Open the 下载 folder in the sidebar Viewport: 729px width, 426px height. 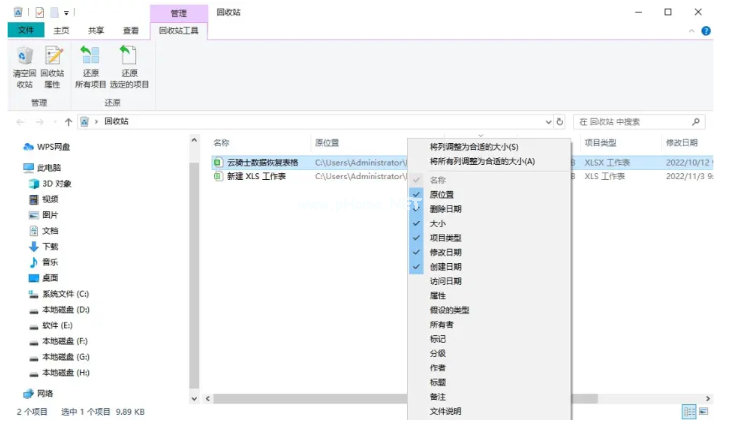click(44, 246)
